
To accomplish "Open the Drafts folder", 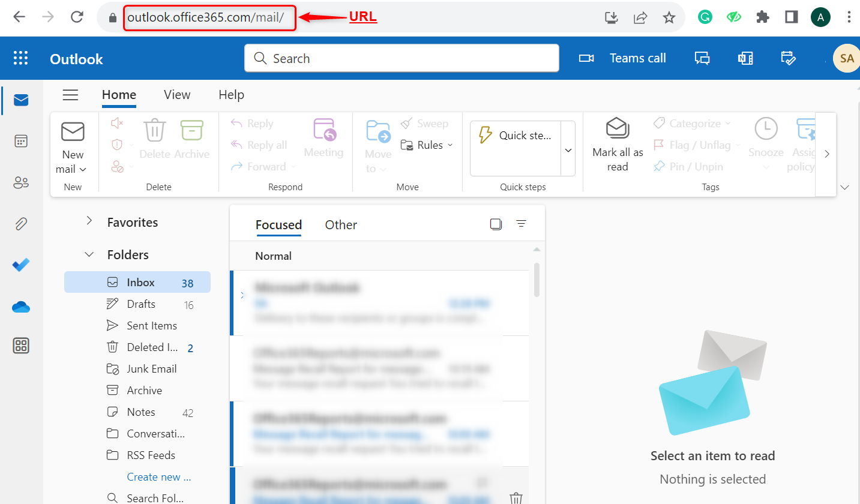I will (x=137, y=304).
